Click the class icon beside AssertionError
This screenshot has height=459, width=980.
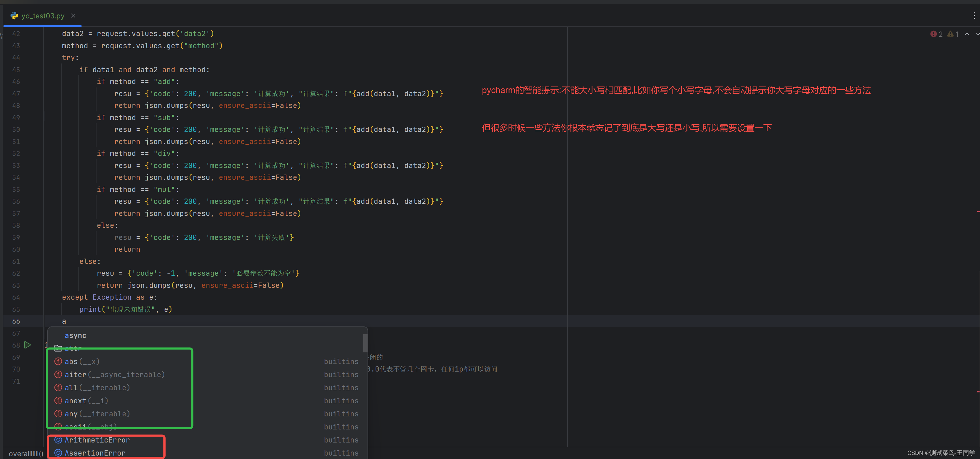[58, 453]
